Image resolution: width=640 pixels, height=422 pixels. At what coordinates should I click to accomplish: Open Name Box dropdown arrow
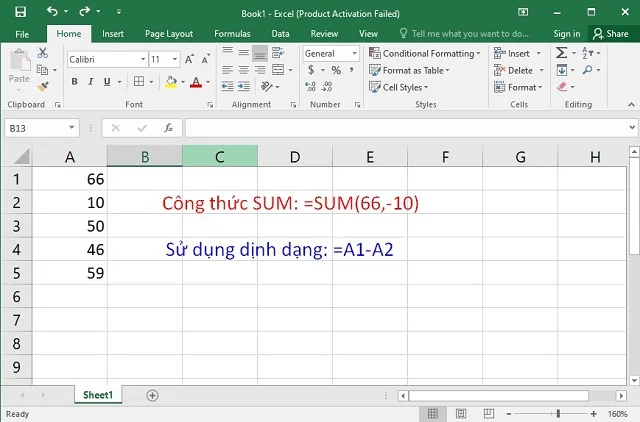click(72, 128)
